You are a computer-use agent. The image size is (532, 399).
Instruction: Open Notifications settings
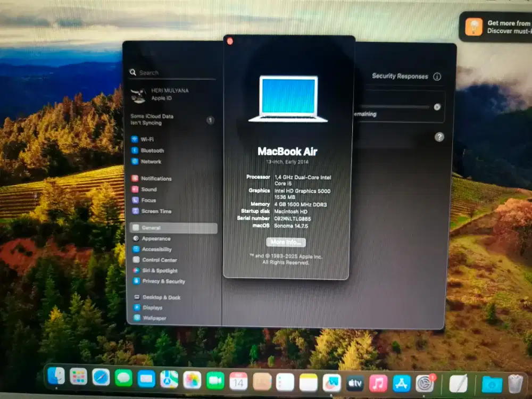click(156, 178)
